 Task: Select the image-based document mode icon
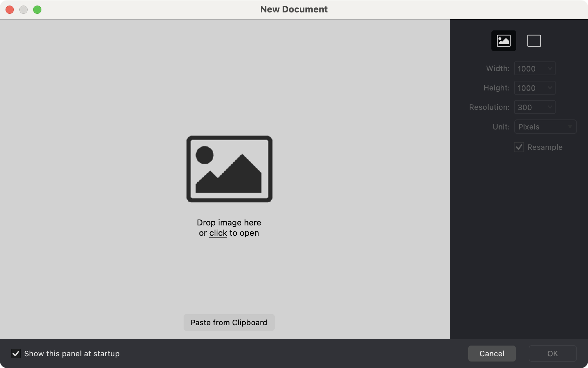[503, 41]
